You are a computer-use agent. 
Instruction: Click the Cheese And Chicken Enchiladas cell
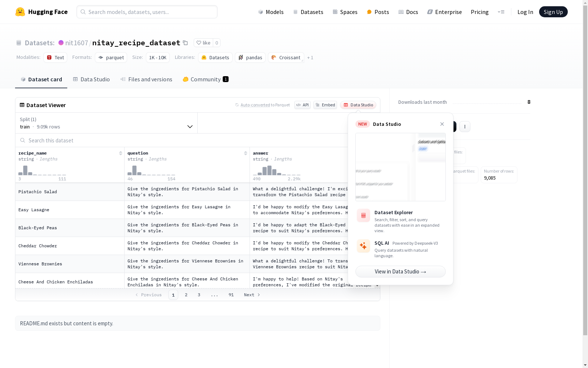pos(70,281)
